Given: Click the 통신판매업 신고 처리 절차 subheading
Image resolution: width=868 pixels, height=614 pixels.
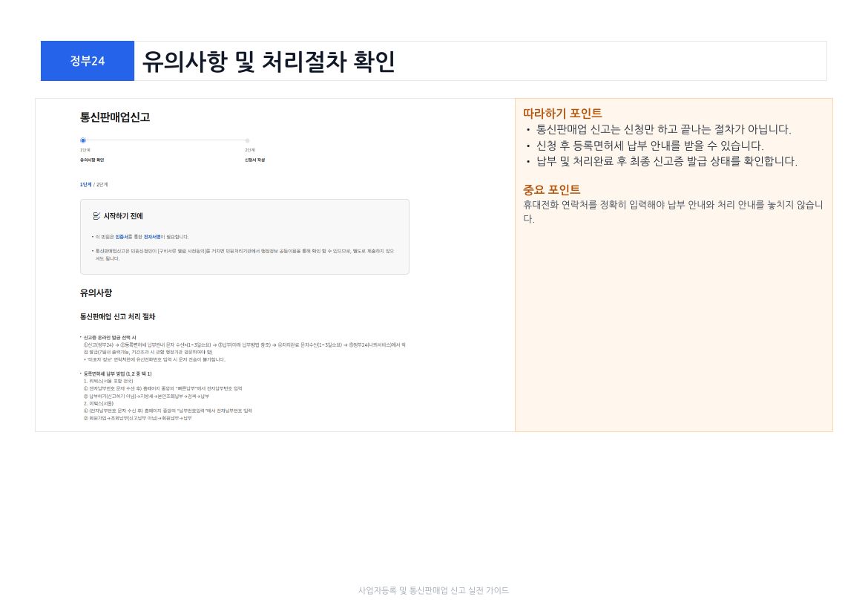Looking at the screenshot, I should coord(117,316).
